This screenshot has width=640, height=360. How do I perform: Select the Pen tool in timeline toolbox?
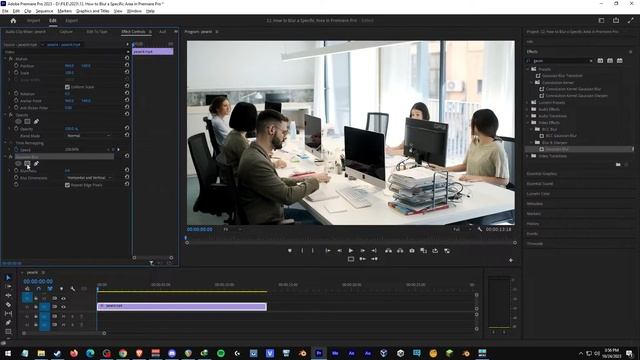8,322
